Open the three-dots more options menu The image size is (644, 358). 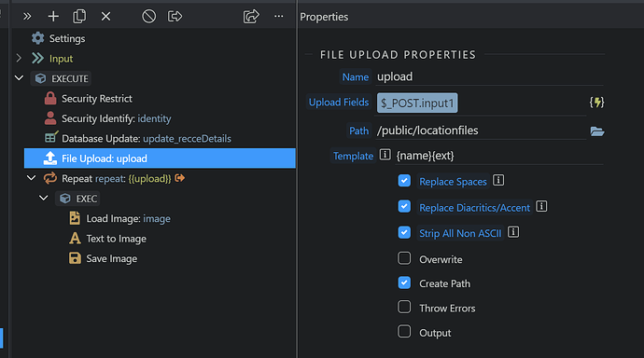point(279,17)
